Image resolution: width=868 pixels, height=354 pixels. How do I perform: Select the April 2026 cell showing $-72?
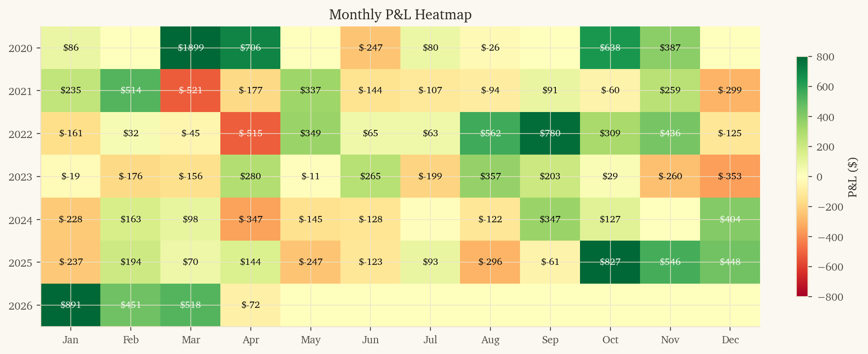click(x=250, y=305)
